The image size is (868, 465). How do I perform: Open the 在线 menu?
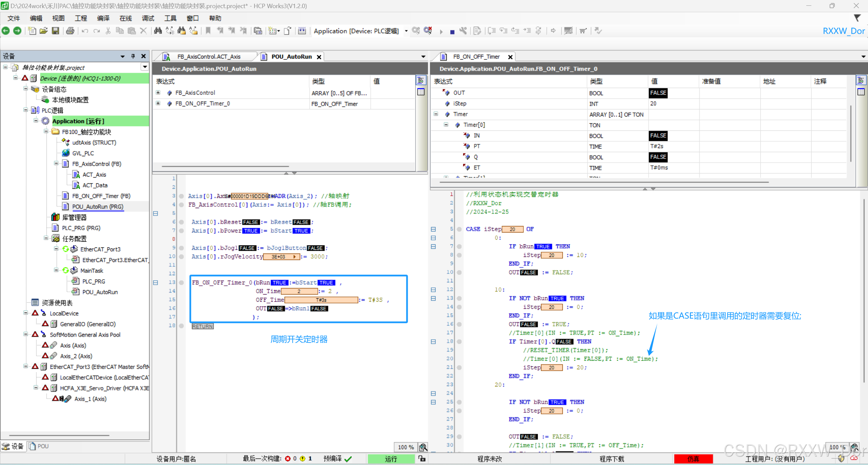click(x=125, y=18)
